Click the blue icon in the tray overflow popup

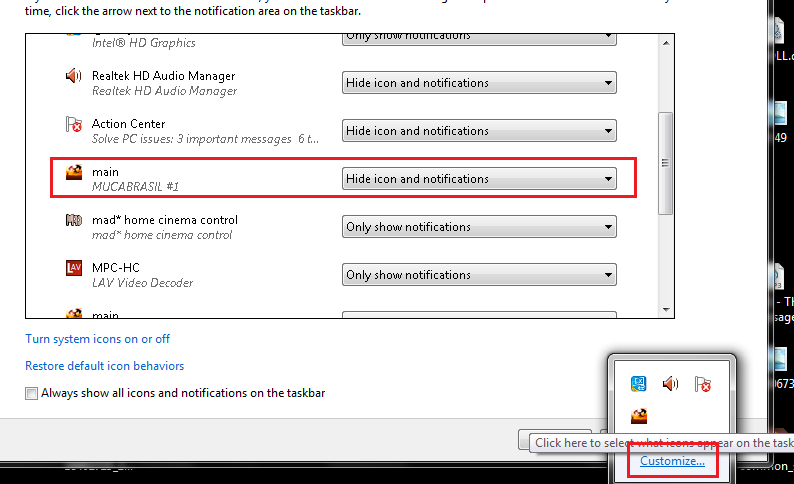pos(639,383)
